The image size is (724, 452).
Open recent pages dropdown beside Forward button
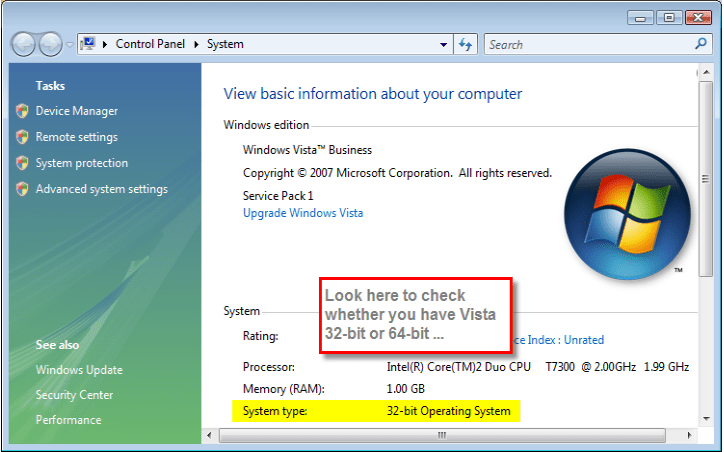click(70, 45)
